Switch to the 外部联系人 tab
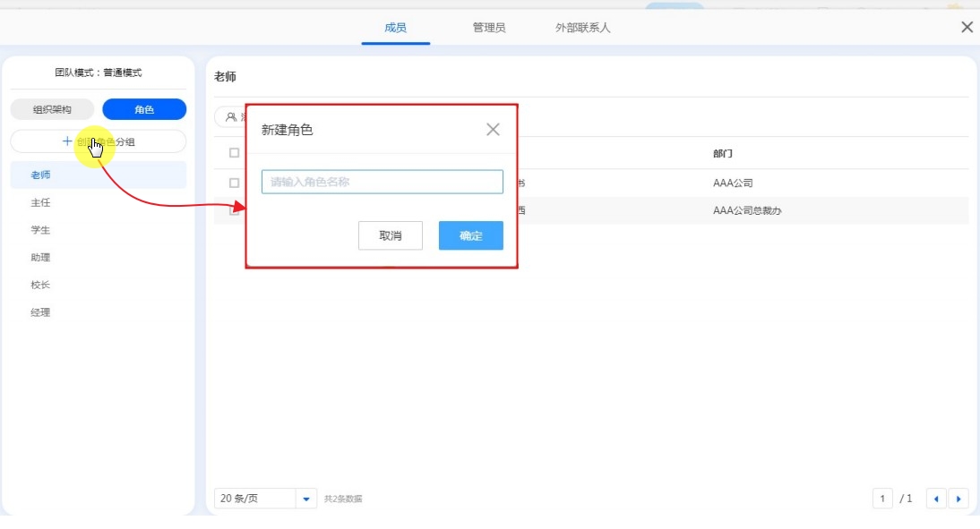 point(582,28)
